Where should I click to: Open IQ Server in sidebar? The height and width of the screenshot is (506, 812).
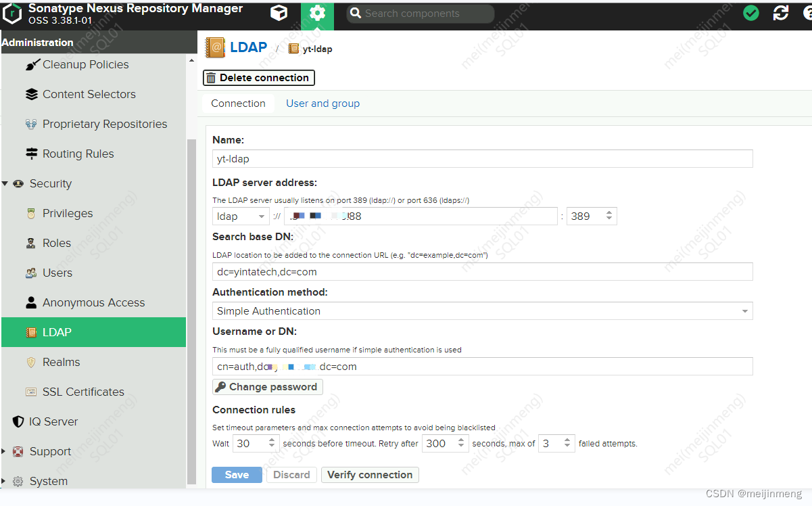(x=53, y=422)
